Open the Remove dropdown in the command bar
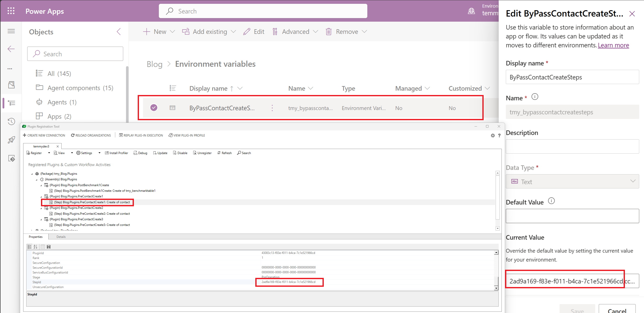644x313 pixels. [x=365, y=32]
